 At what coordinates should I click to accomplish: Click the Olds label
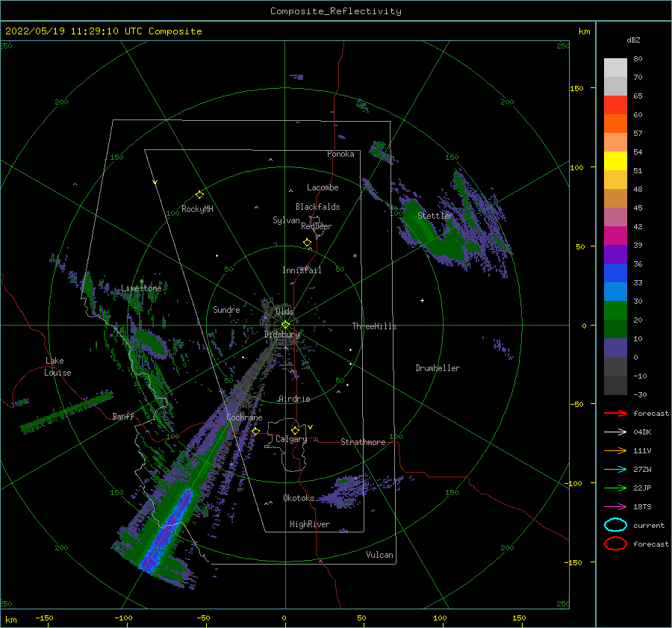tap(284, 311)
